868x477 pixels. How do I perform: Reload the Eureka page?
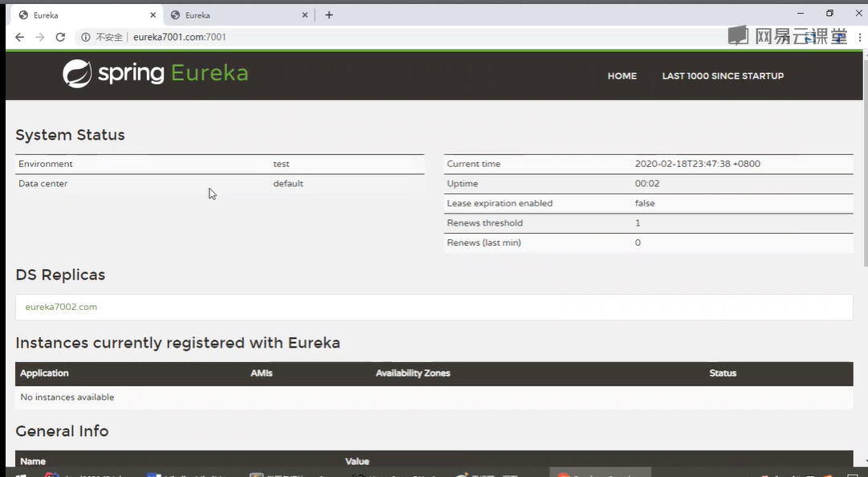[x=60, y=37]
